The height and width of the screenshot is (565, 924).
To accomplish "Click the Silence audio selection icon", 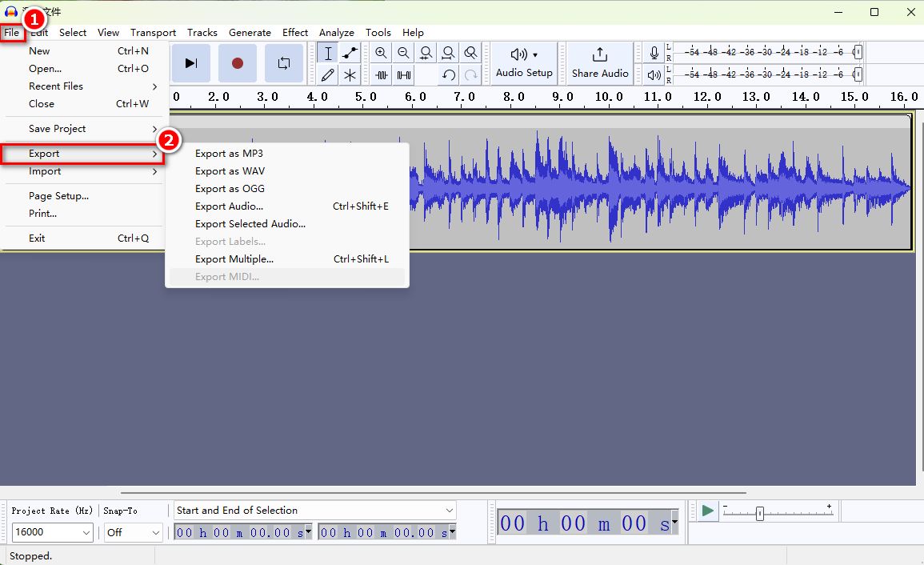I will point(404,75).
